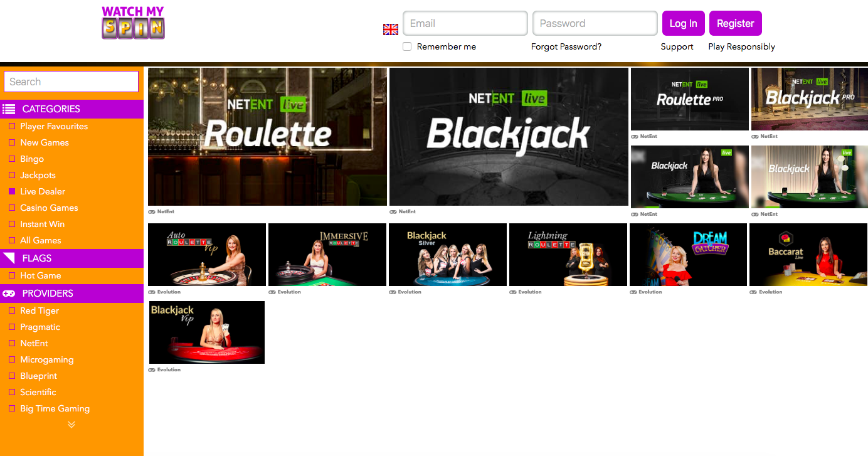The height and width of the screenshot is (456, 868).
Task: Filter by Blueprint provider
Action: point(12,376)
